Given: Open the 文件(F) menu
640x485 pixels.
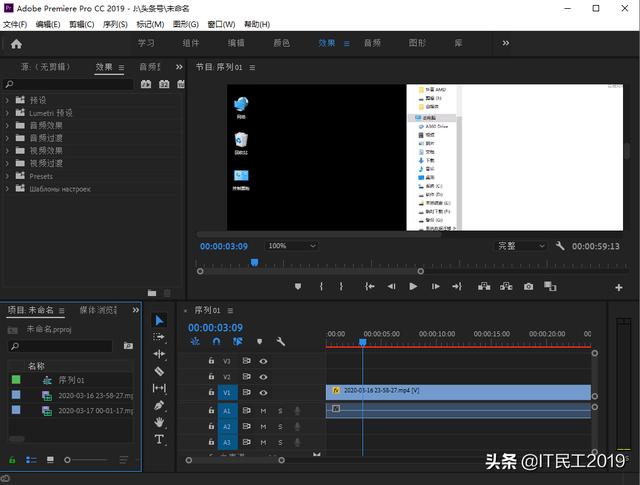Looking at the screenshot, I should pos(15,24).
